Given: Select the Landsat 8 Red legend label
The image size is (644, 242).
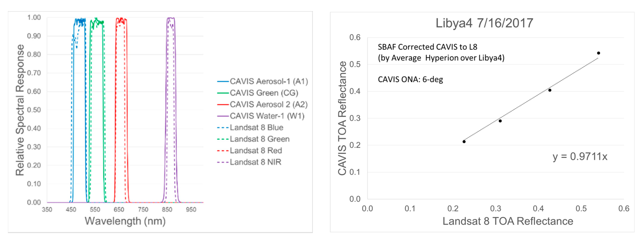Looking at the screenshot, I should click(x=256, y=151).
